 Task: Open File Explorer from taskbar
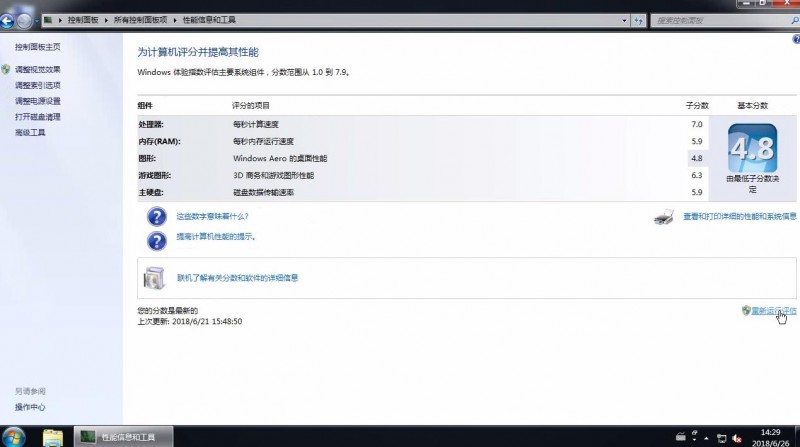pos(53,438)
